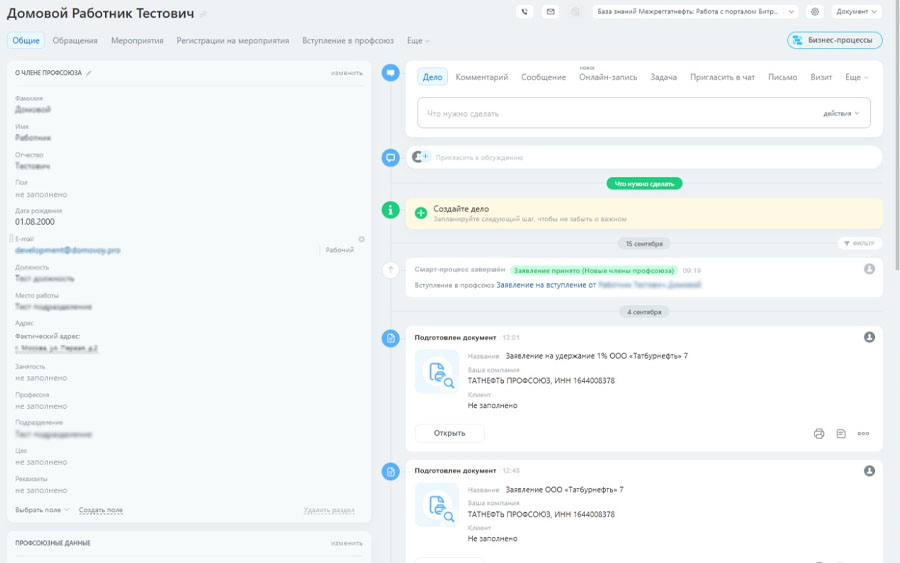This screenshot has width=900, height=563.
Task: Open the Документ dropdown
Action: pyautogui.click(x=856, y=11)
